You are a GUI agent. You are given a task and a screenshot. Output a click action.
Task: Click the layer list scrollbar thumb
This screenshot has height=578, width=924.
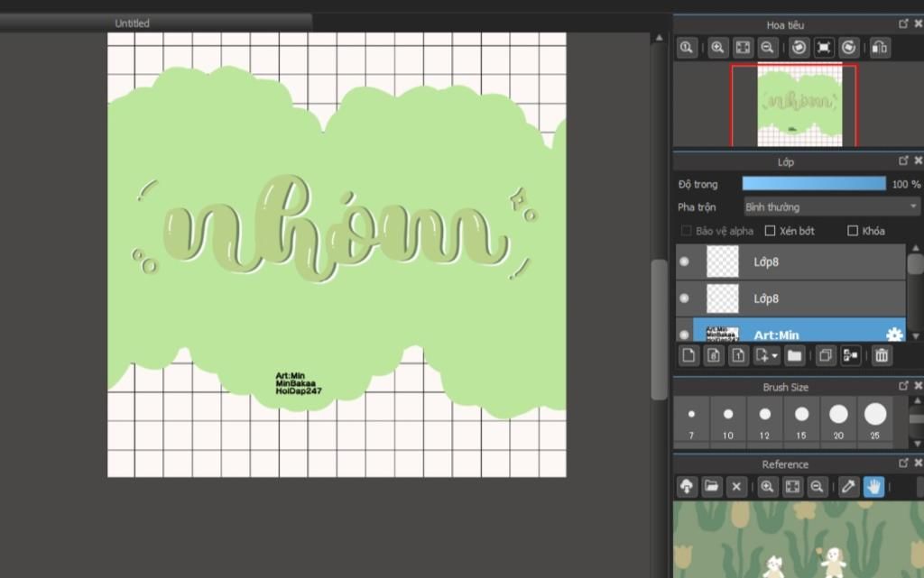[915, 263]
